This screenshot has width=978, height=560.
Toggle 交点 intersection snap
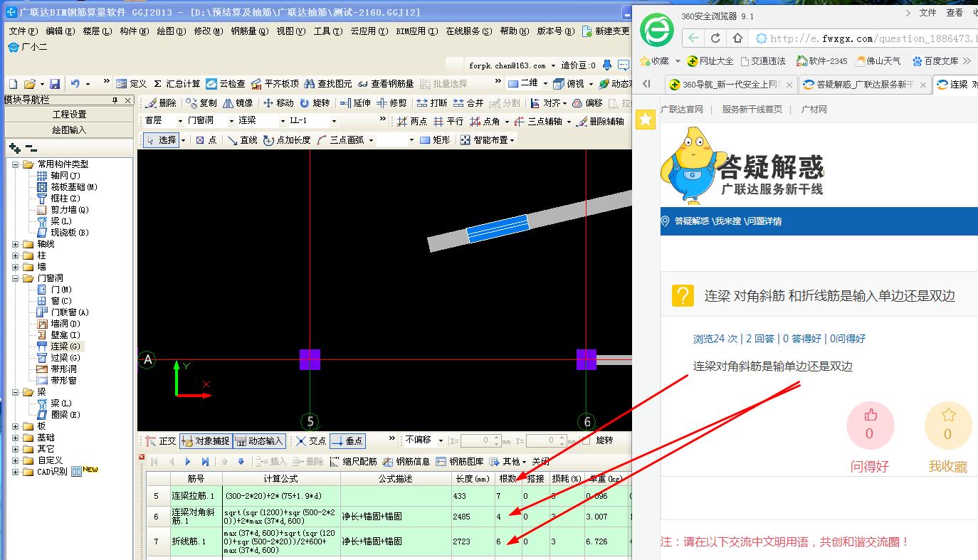point(311,441)
